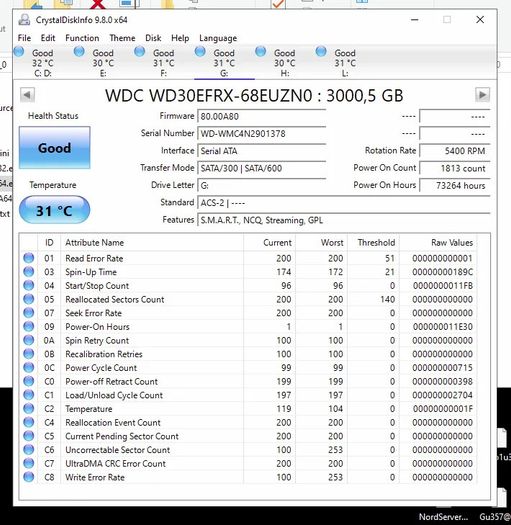Click the Raw Values column header
The image size is (511, 525).
click(438, 242)
